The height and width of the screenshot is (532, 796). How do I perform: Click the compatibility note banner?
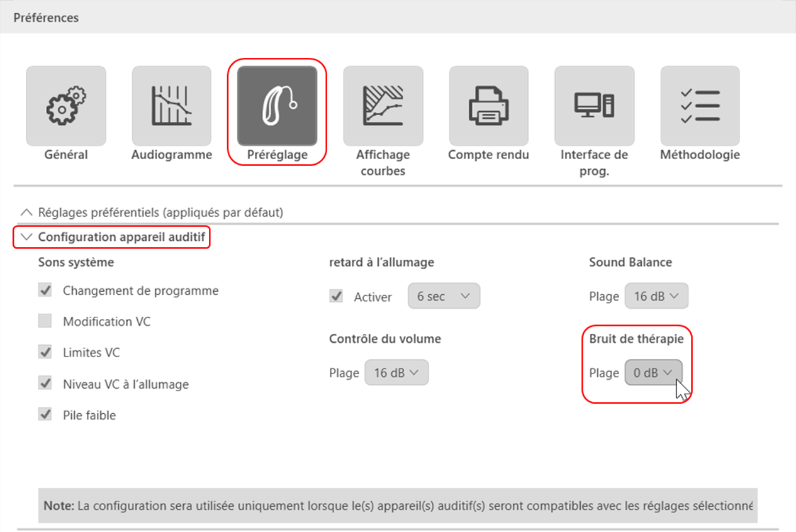[398, 505]
